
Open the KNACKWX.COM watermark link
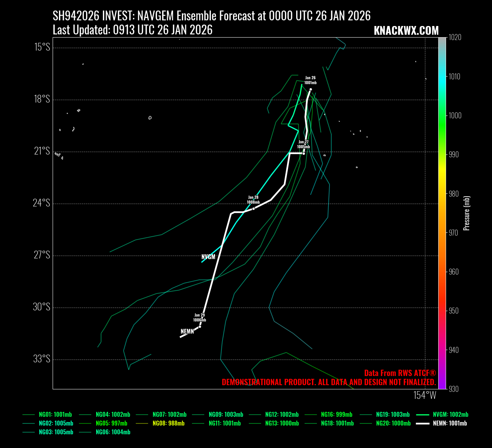click(x=406, y=31)
